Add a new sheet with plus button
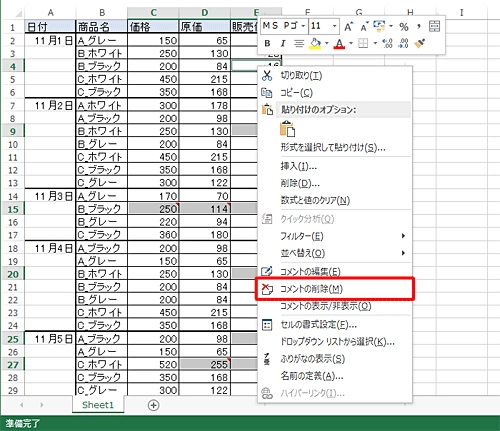This screenshot has width=500, height=431. (153, 405)
